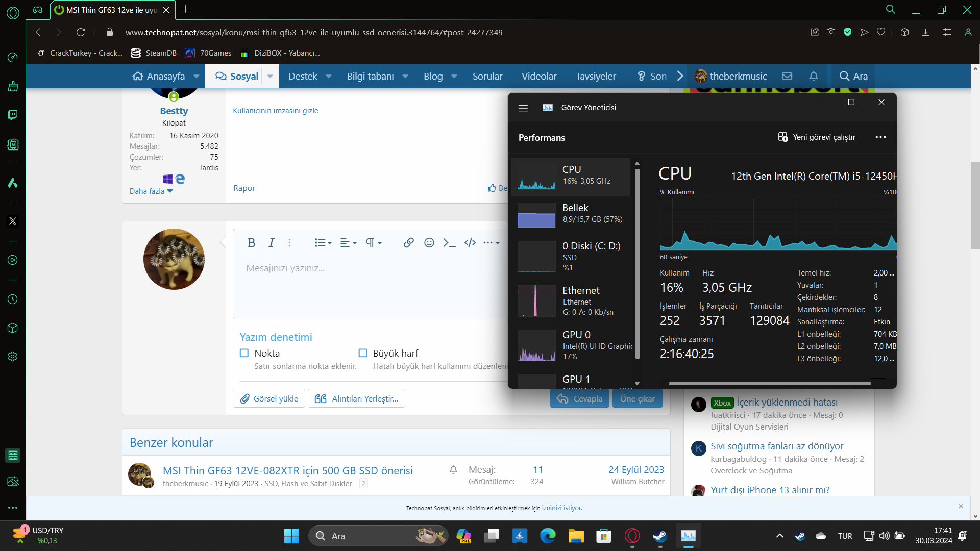
Task: Open the text alignment dropdown
Action: tap(349, 243)
